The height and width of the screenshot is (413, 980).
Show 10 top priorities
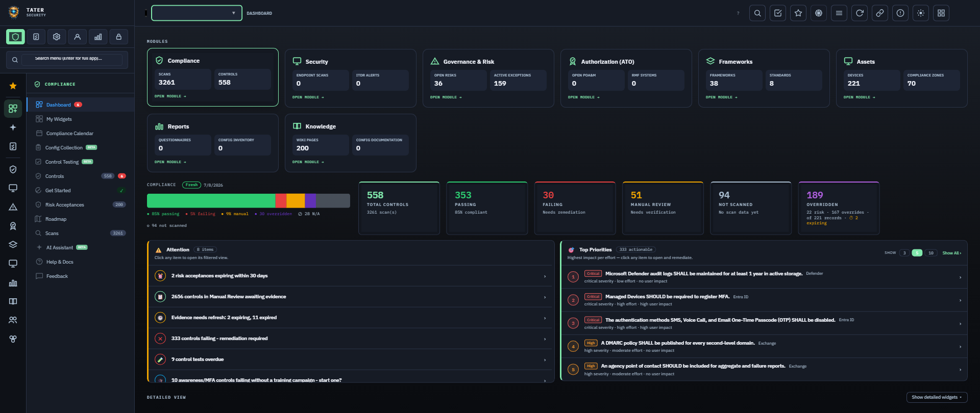[x=931, y=253]
